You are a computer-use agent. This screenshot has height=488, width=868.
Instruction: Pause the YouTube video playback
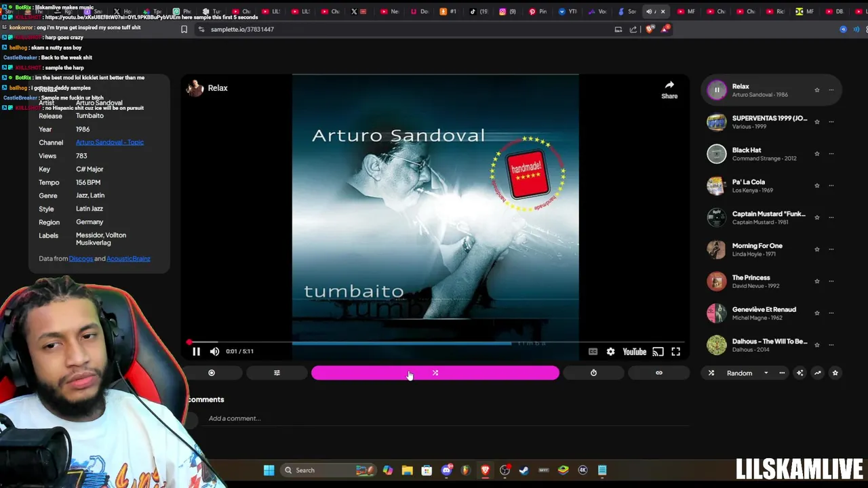click(196, 351)
